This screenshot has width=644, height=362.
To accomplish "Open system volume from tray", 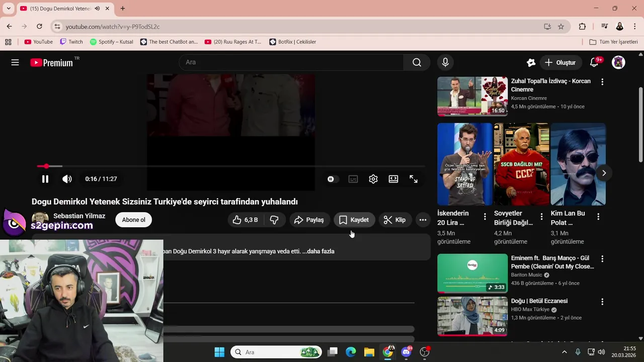I will click(x=601, y=352).
